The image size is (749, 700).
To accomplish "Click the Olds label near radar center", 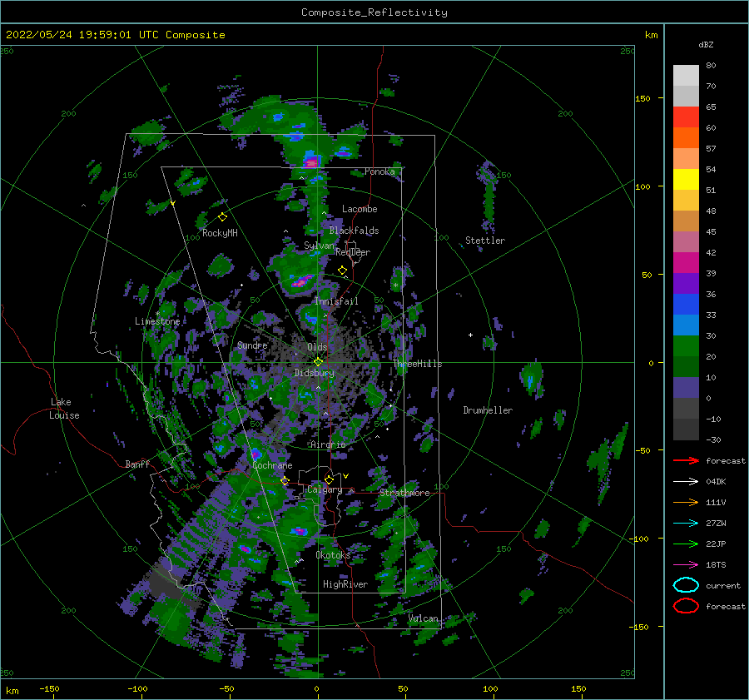I will (317, 347).
